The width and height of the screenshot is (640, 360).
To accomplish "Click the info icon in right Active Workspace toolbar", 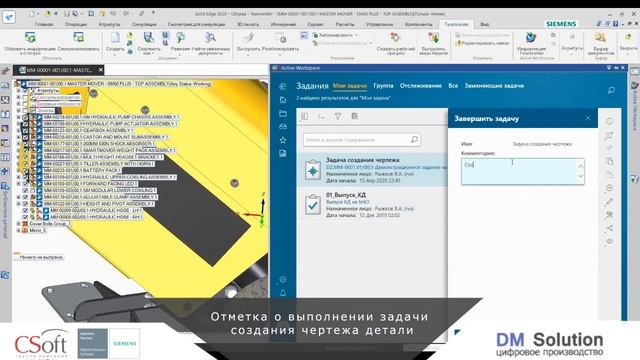I will 609,122.
